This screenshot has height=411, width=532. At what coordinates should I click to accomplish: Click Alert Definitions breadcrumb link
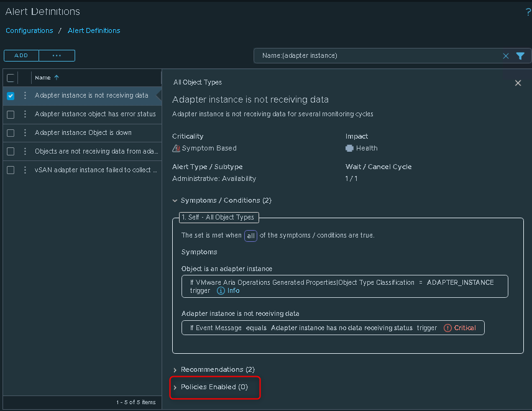click(94, 30)
